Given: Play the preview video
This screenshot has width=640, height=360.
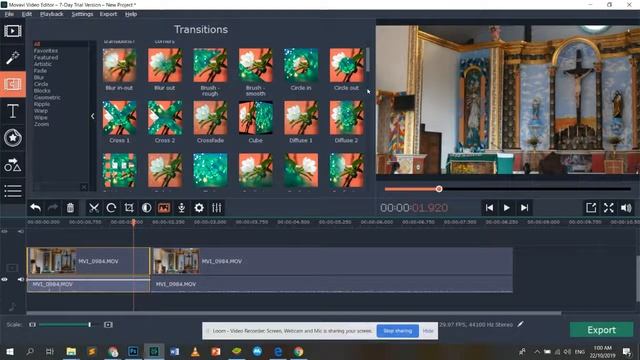Looking at the screenshot, I should 507,208.
